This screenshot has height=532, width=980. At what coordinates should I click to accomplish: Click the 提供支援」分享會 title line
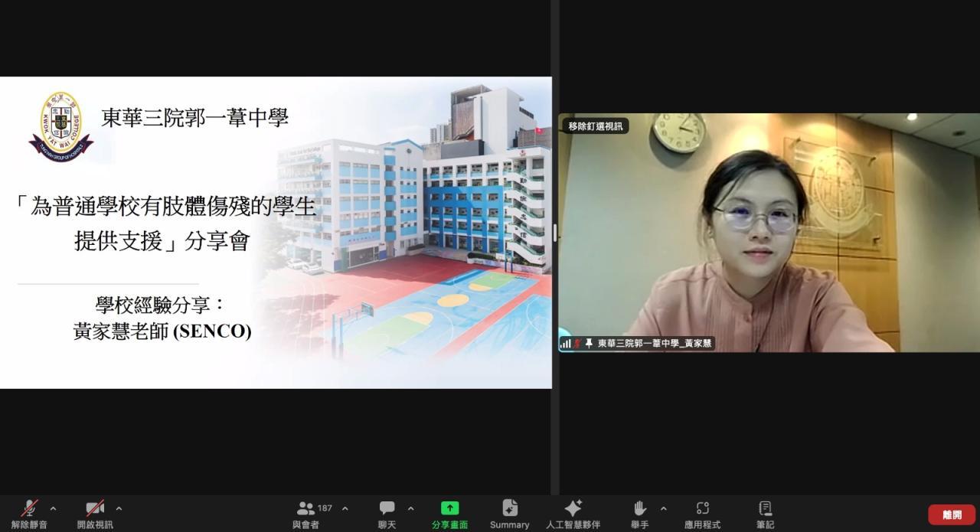point(162,241)
